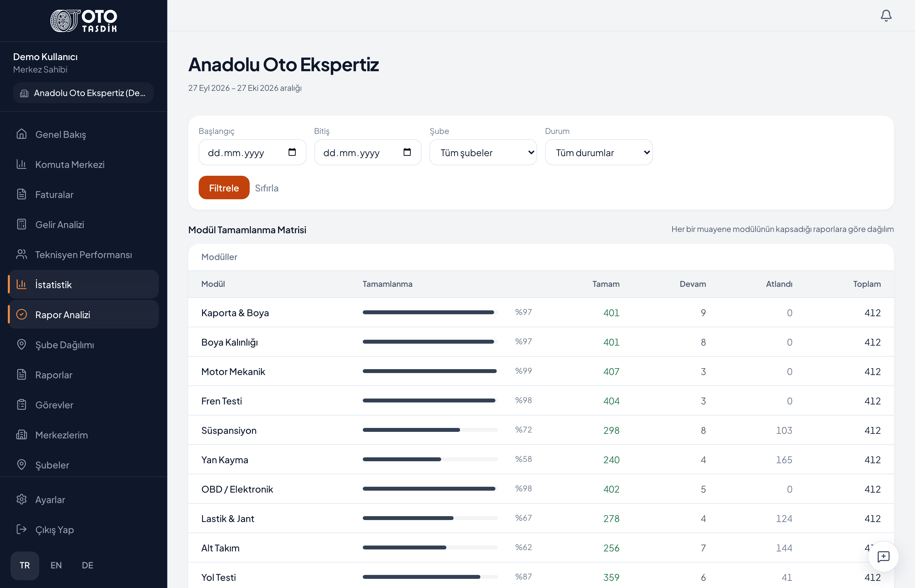Open Raporlar file icon
The width and height of the screenshot is (915, 588).
(22, 375)
